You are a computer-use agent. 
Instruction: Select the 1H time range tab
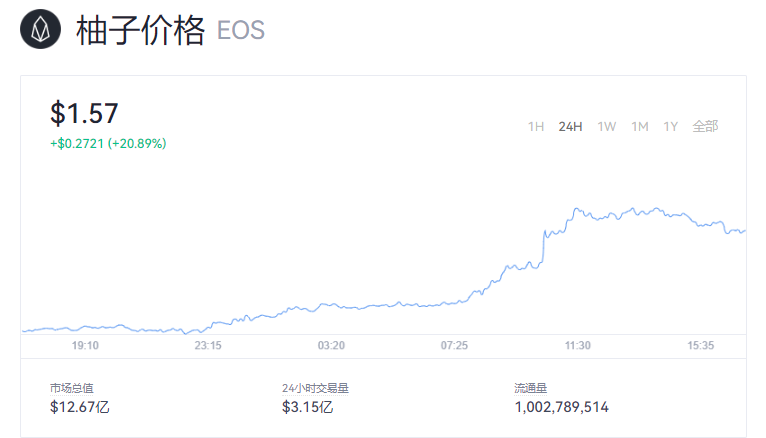tap(536, 126)
